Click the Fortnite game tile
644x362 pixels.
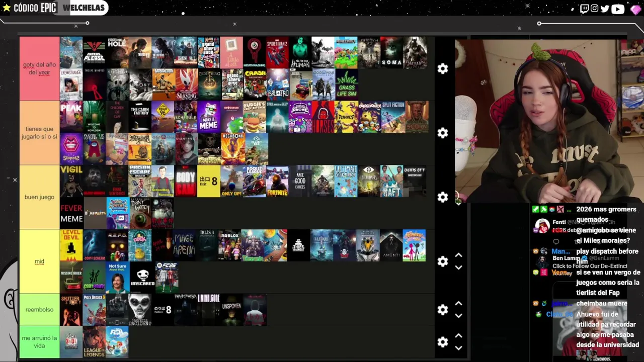coord(277,181)
